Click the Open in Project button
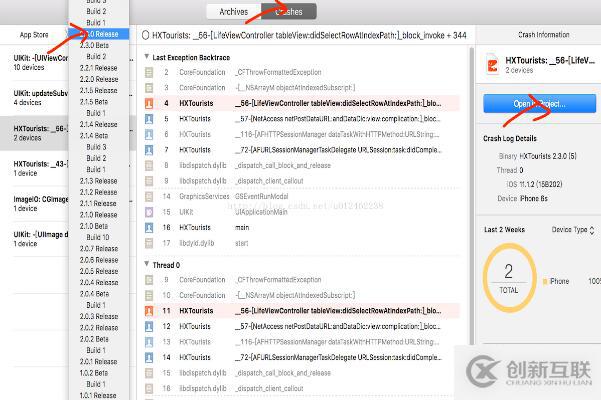This screenshot has height=400, width=601. point(539,103)
